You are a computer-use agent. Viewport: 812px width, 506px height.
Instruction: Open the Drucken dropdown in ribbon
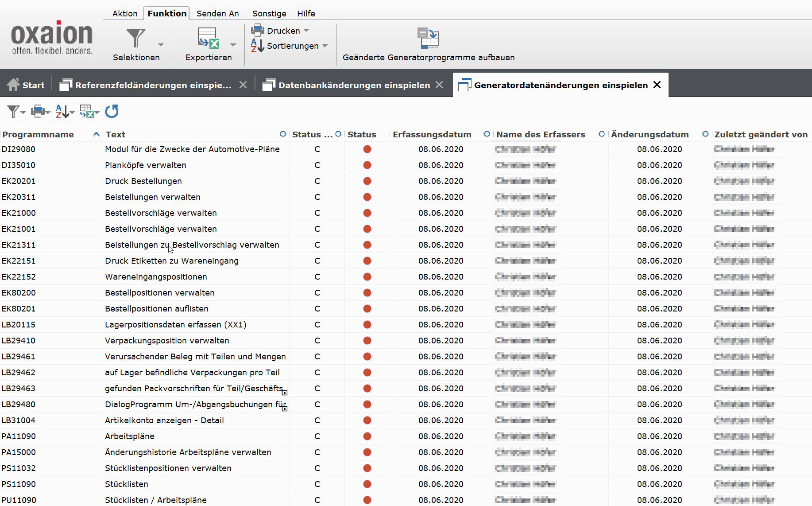point(306,31)
